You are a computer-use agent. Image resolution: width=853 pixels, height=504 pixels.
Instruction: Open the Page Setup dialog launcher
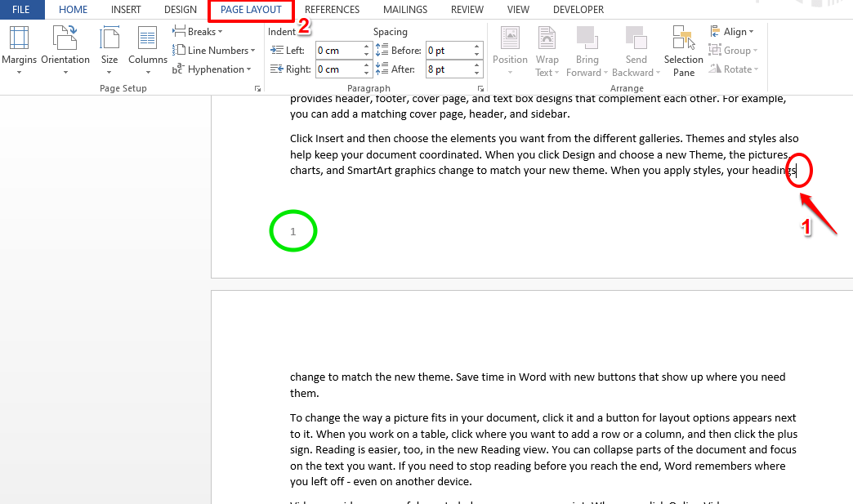tap(258, 87)
